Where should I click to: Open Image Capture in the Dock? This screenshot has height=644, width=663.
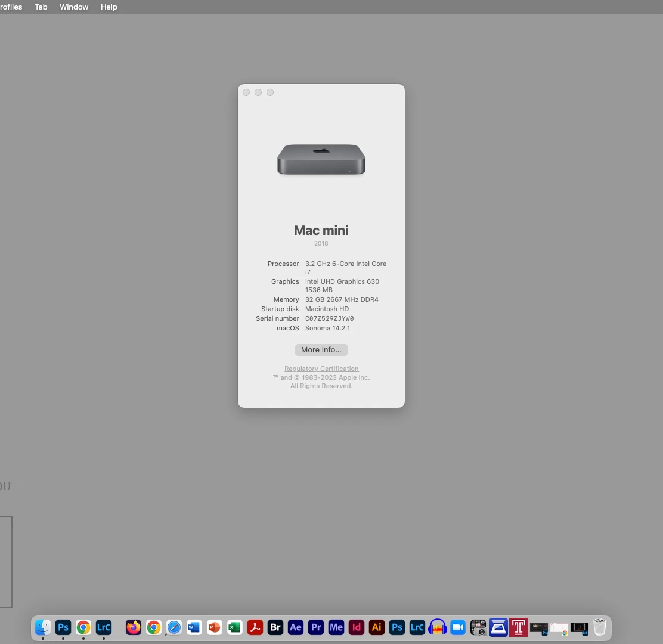[x=478, y=627]
